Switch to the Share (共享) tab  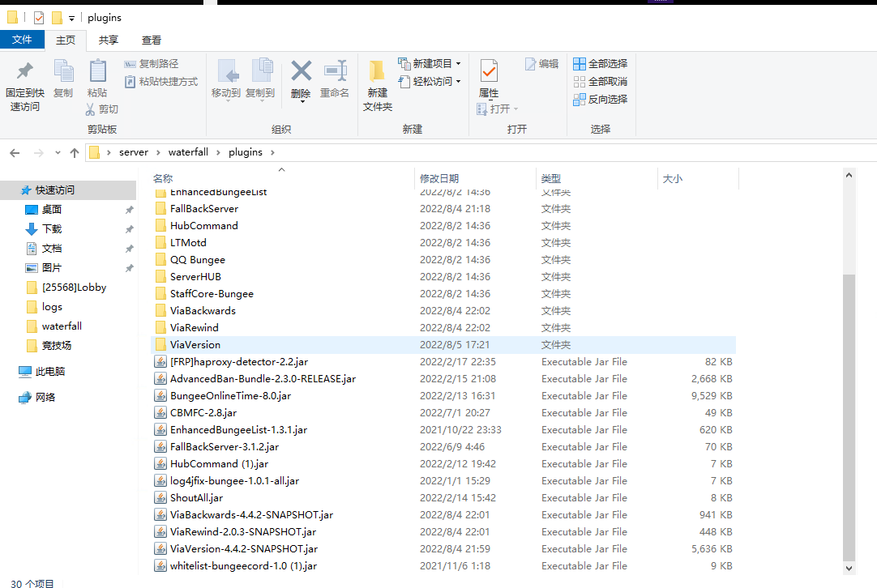click(x=109, y=40)
